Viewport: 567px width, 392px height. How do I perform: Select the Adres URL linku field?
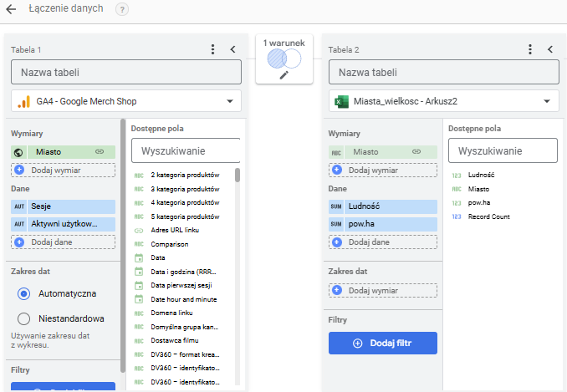[174, 230]
